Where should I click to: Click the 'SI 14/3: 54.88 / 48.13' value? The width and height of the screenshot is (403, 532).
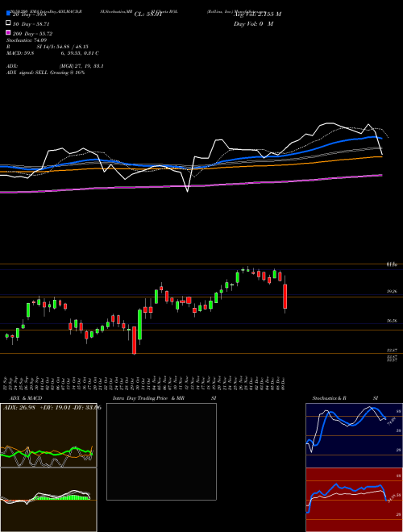point(63,47)
